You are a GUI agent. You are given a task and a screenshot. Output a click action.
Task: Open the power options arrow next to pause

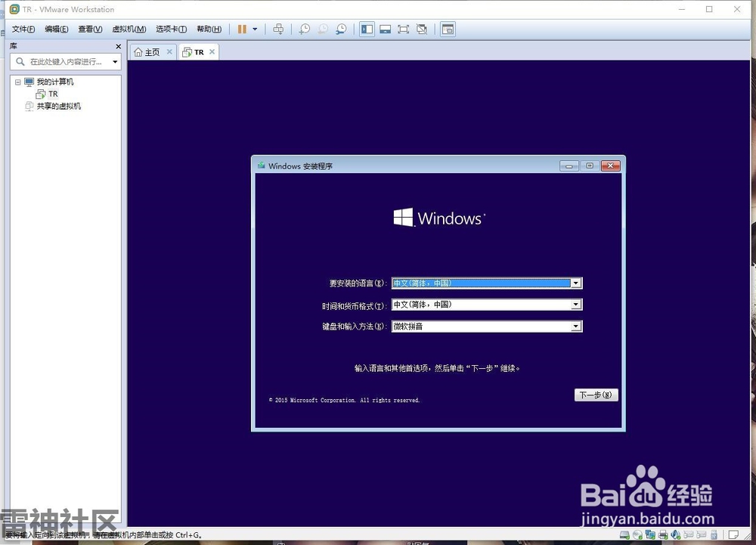(255, 29)
